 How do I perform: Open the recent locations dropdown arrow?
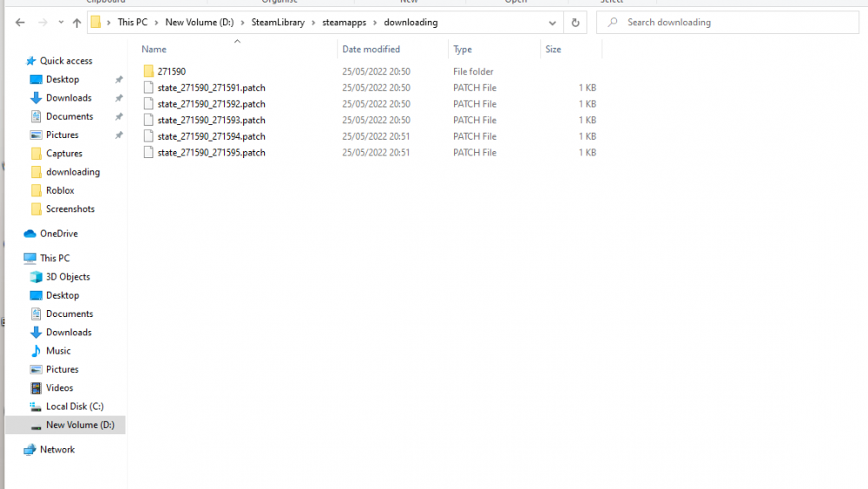61,23
